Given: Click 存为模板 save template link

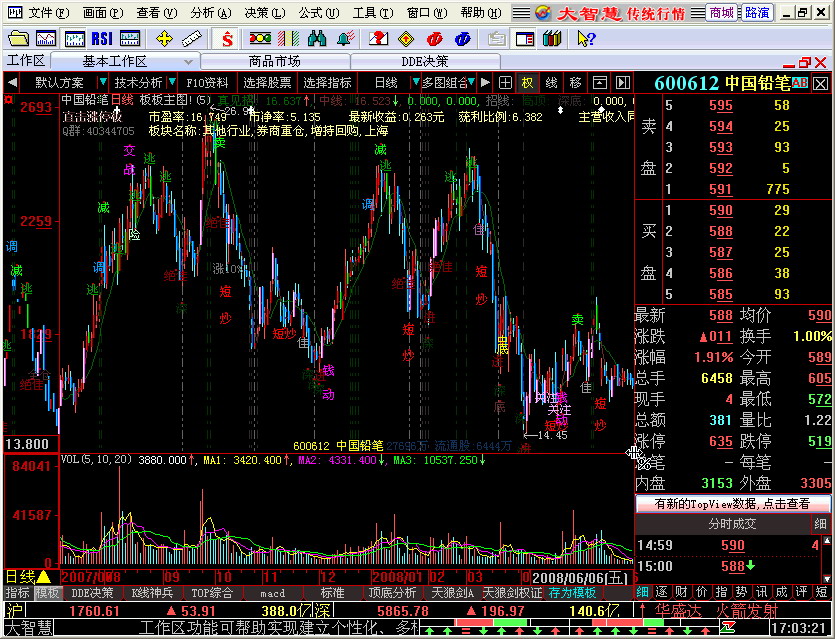Looking at the screenshot, I should [x=572, y=593].
